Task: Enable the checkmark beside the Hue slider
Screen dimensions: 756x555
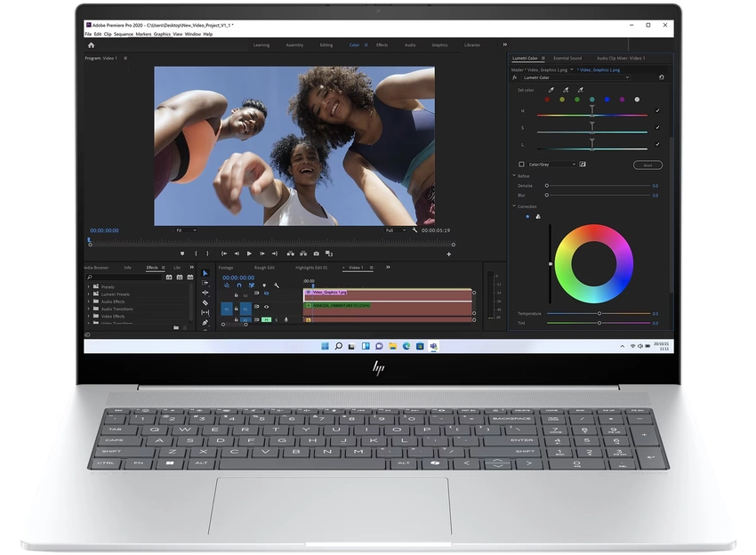Action: coord(657,111)
